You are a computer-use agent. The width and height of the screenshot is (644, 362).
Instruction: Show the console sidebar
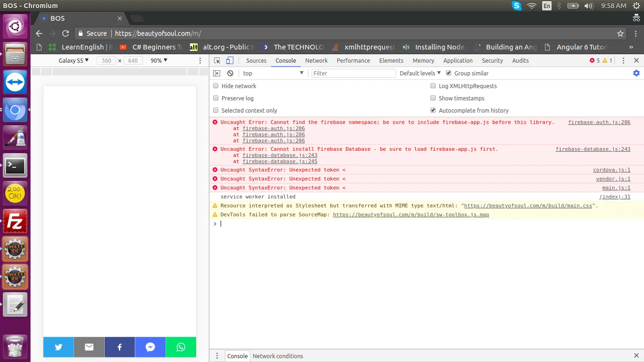click(216, 73)
